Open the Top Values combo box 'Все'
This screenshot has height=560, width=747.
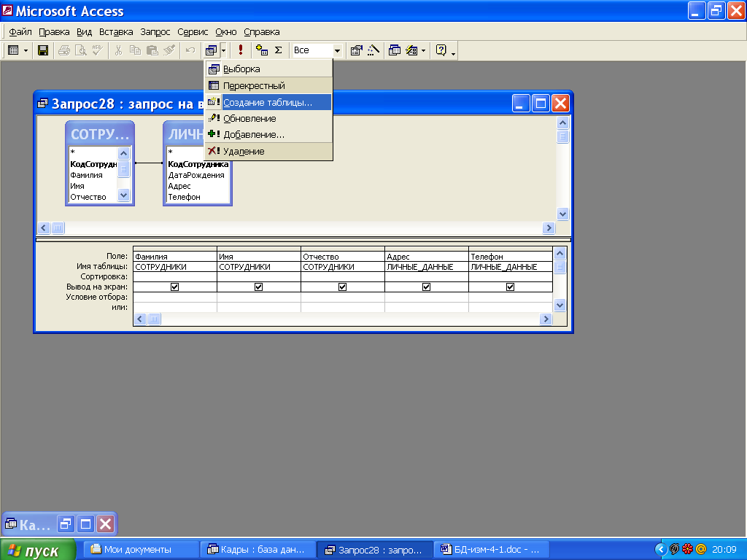317,50
